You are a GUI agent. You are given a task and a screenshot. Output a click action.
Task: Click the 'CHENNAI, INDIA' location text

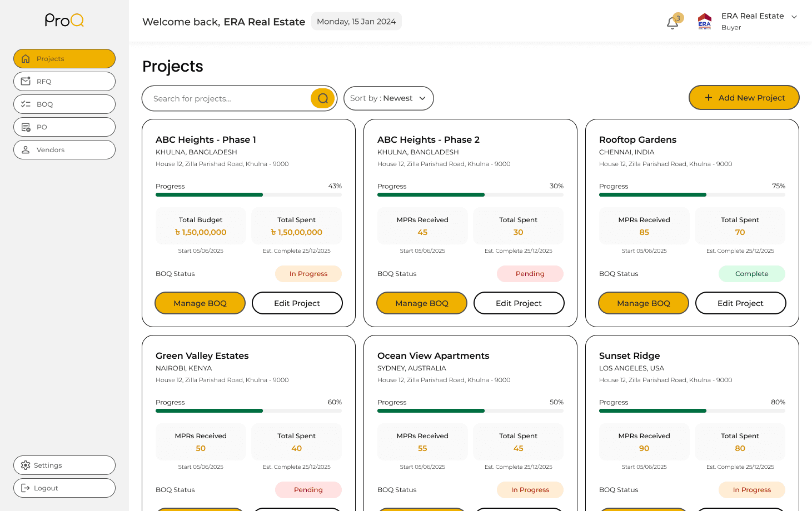pos(627,152)
